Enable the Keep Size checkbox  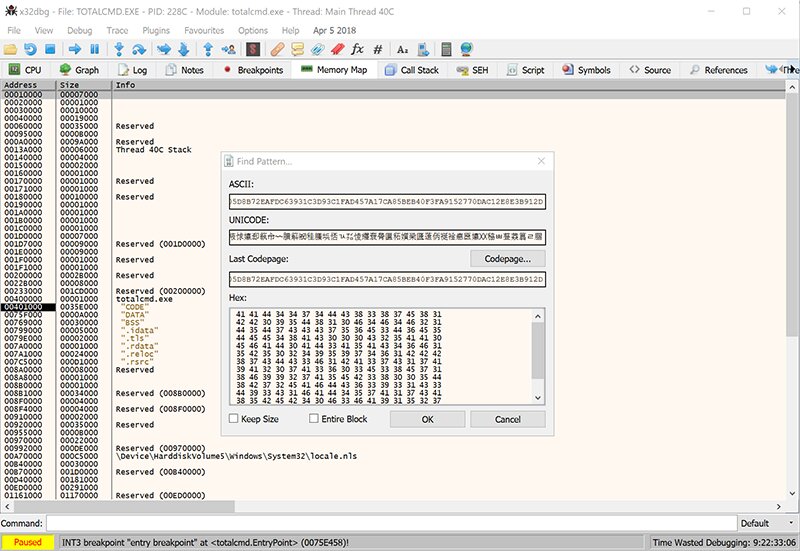234,419
